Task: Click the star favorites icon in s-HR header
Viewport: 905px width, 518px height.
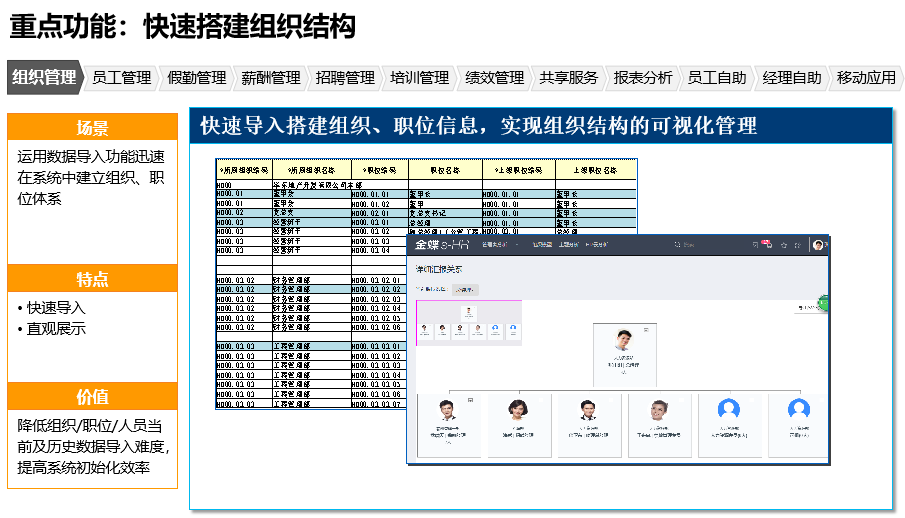Action: click(x=784, y=245)
